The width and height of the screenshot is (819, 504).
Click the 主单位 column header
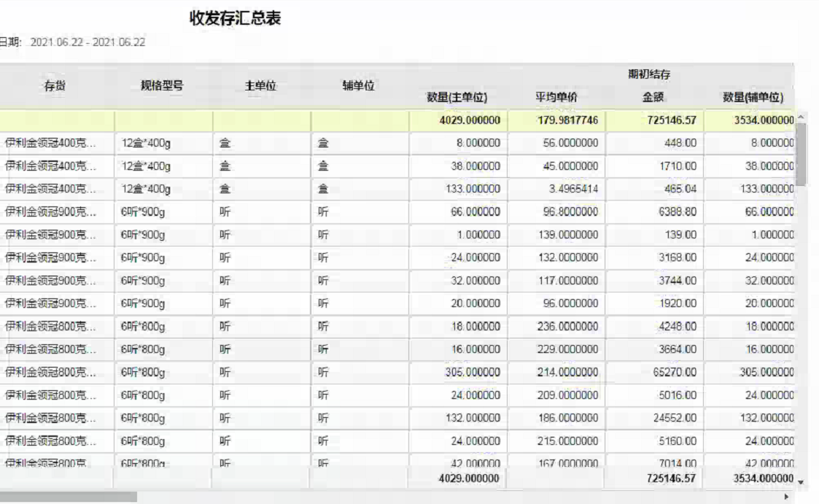260,85
